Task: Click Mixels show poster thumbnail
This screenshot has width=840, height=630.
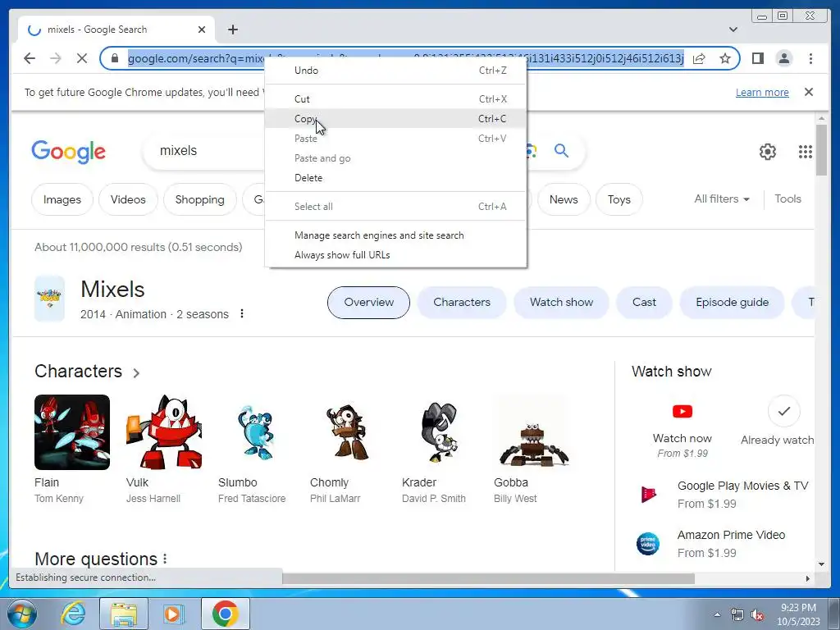Action: pyautogui.click(x=50, y=299)
